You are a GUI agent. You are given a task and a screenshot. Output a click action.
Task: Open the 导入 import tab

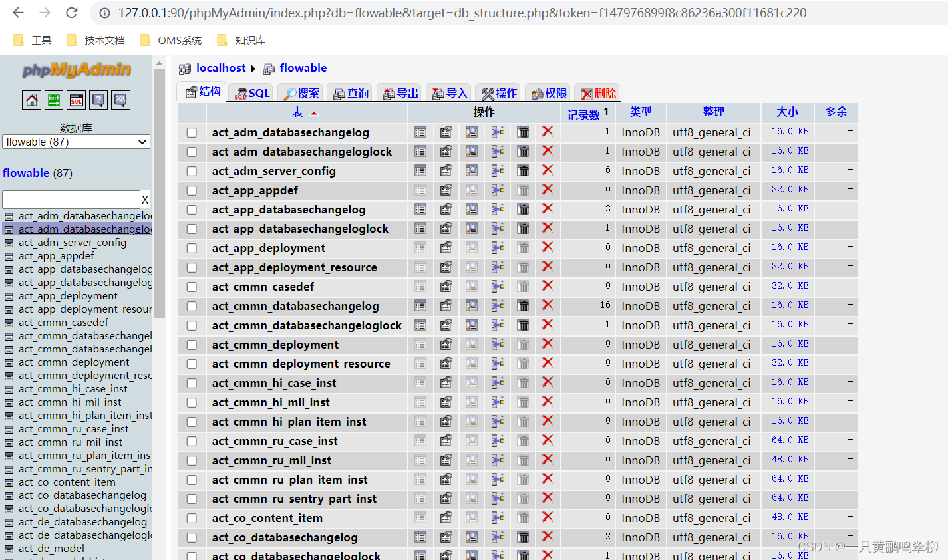(x=449, y=94)
